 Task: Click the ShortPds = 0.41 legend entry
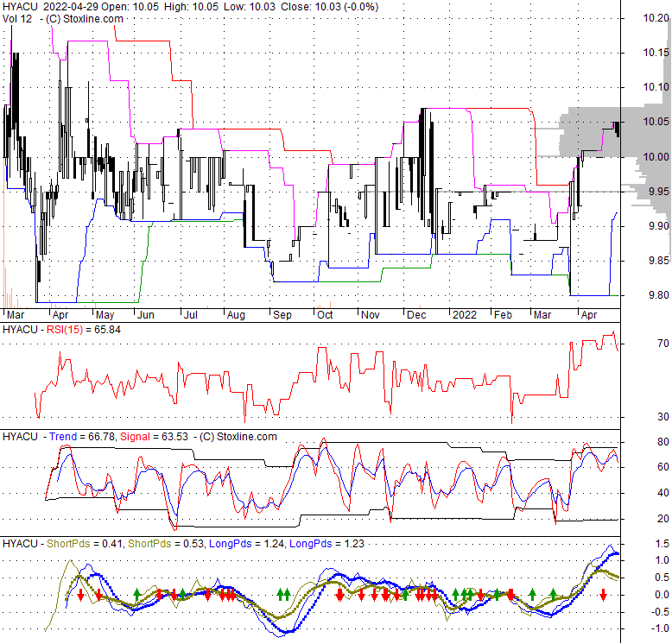point(83,544)
